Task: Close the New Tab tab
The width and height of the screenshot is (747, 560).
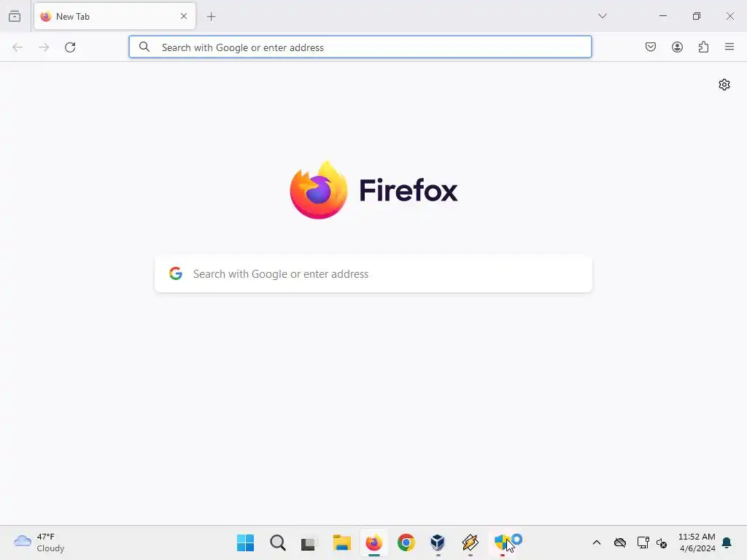Action: [x=183, y=16]
